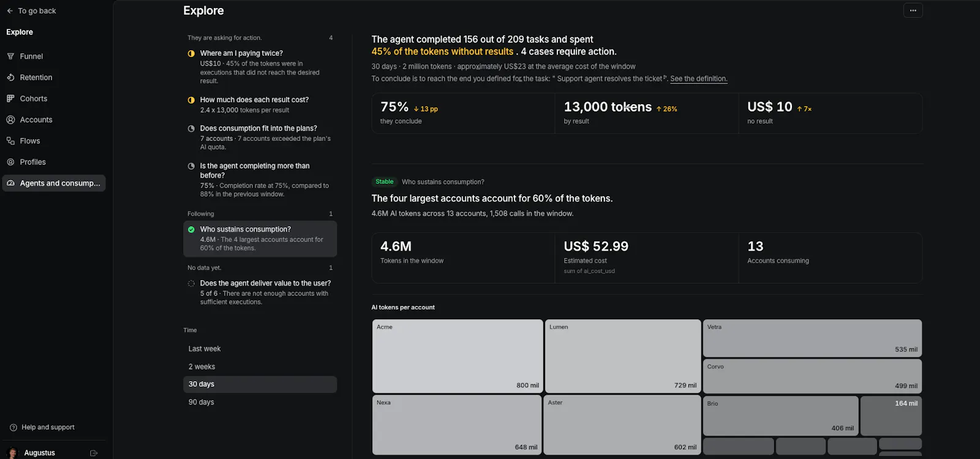Screen dimensions: 980x459
Task: Click the 'See the definition' link
Action: click(698, 79)
